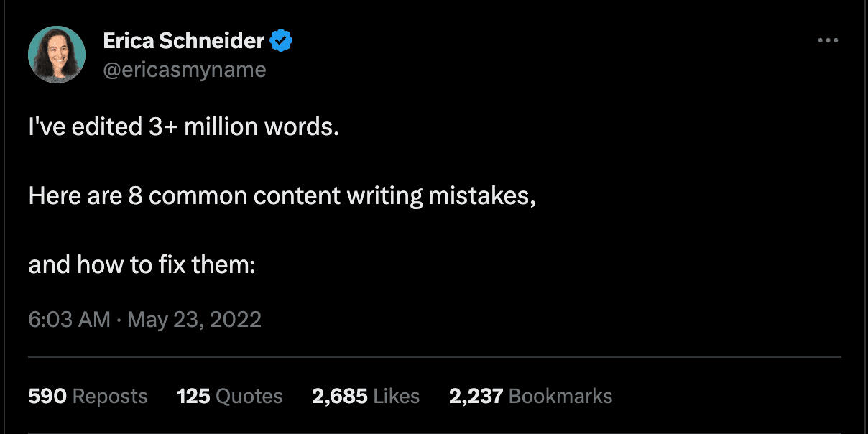Click the Erica Schneider display name

184,41
